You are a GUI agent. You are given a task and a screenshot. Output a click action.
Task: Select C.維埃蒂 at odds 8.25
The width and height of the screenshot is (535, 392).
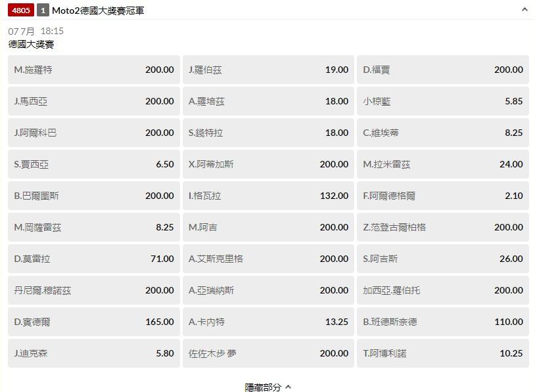[443, 133]
